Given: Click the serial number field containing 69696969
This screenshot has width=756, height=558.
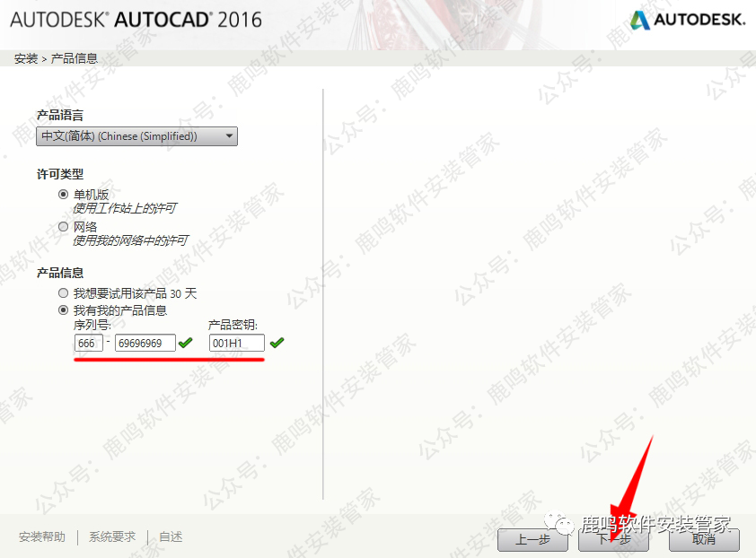Looking at the screenshot, I should coord(145,343).
